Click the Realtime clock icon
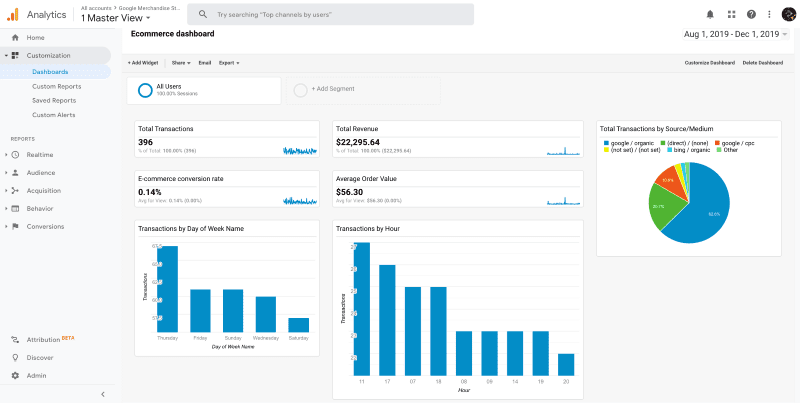Screen dimensions: 800x403 click(x=15, y=155)
